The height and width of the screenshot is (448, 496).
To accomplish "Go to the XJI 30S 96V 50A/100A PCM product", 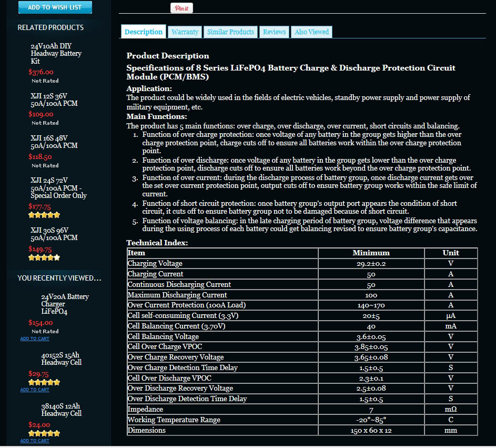I will 54,234.
